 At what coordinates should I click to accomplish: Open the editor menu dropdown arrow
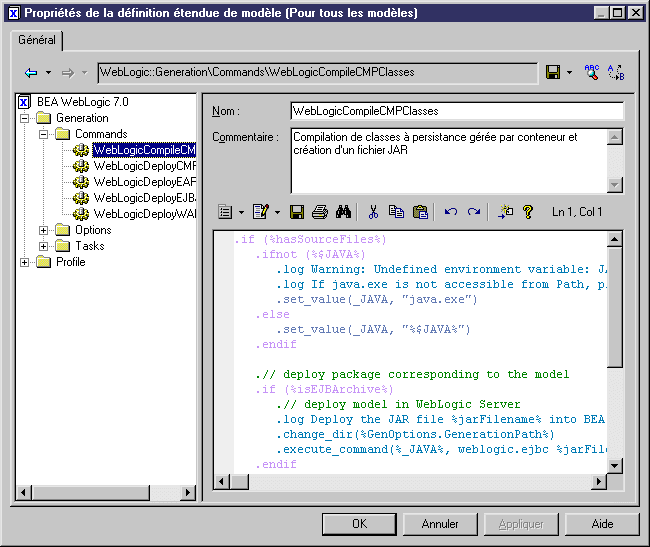coord(240,211)
